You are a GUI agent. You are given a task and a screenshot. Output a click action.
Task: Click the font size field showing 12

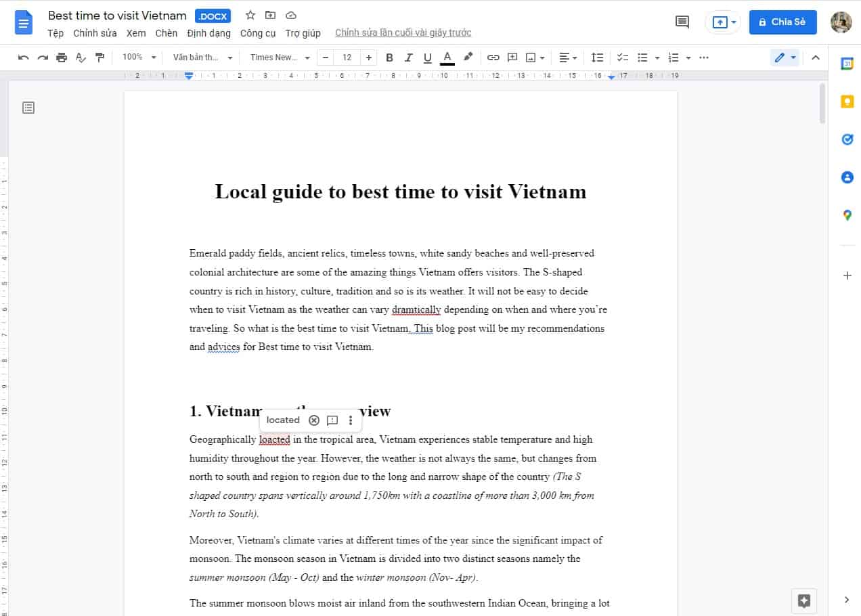[x=347, y=58]
